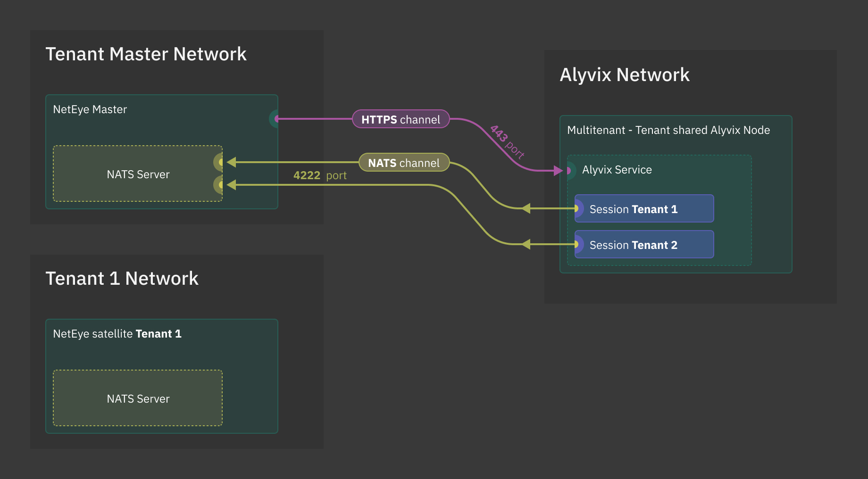Screen dimensions: 868x479
Task: Click the Tenant 1 Network heading
Action: [122, 279]
